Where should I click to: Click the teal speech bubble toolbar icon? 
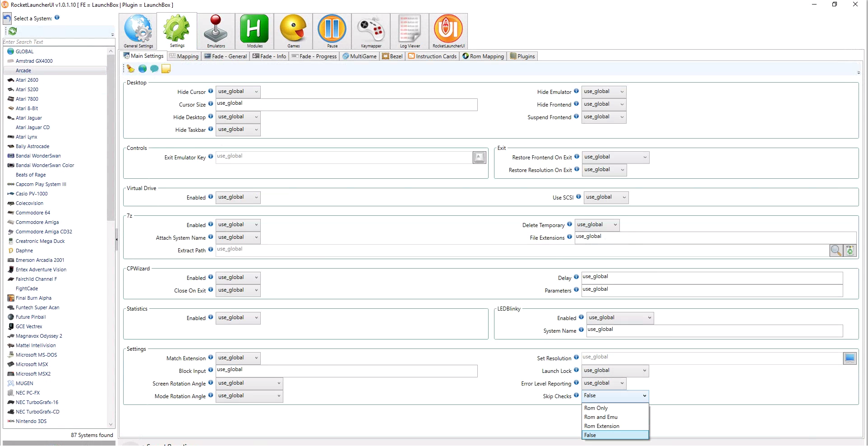(154, 69)
